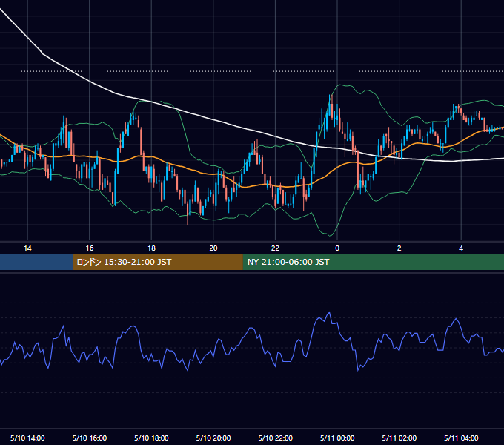Click the NY 21:00-06:00 JST session bar
The height and width of the screenshot is (445, 504).
pyautogui.click(x=373, y=262)
